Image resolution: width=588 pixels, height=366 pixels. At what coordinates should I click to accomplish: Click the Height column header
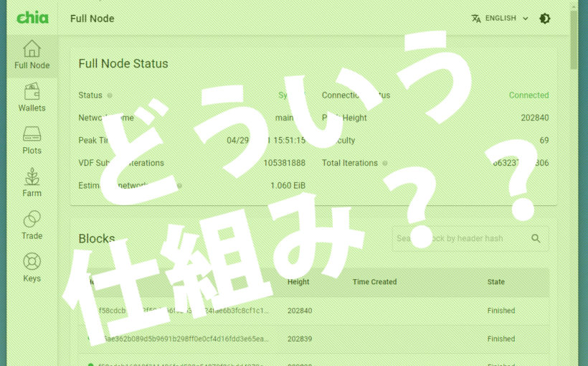tap(298, 282)
